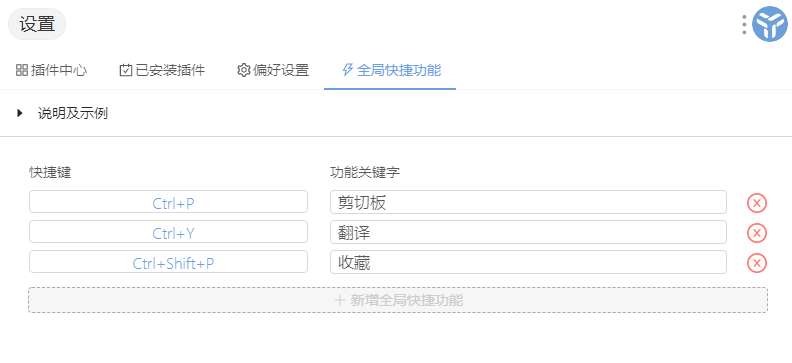Click the lightning icon beside 全局快捷功能
The image size is (792, 363).
pos(348,70)
